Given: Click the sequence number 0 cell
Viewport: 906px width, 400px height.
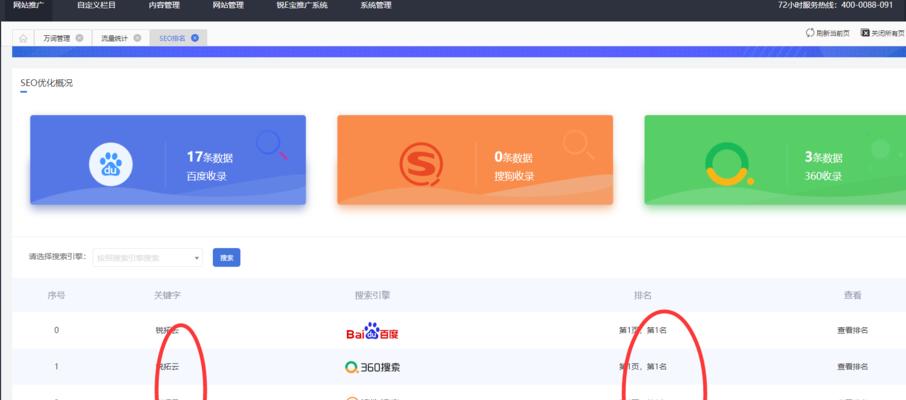Looking at the screenshot, I should (x=56, y=331).
